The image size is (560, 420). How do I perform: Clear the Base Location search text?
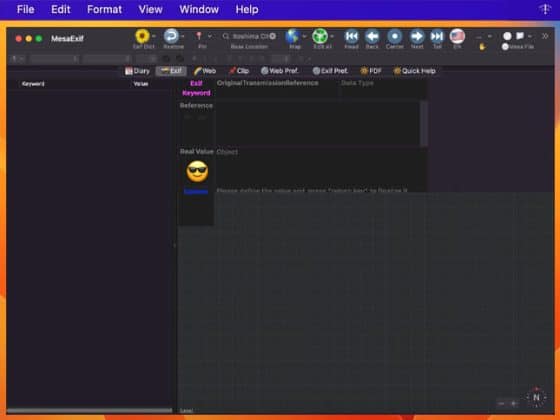point(273,36)
